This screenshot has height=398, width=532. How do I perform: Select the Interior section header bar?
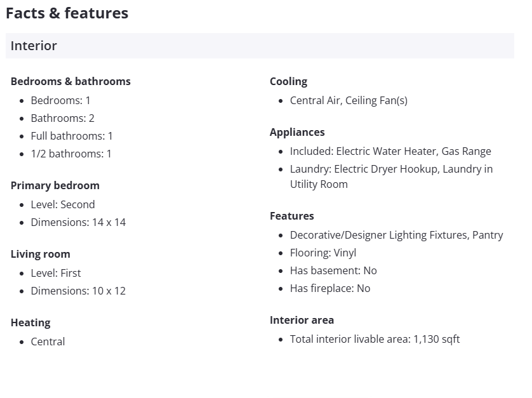(259, 46)
